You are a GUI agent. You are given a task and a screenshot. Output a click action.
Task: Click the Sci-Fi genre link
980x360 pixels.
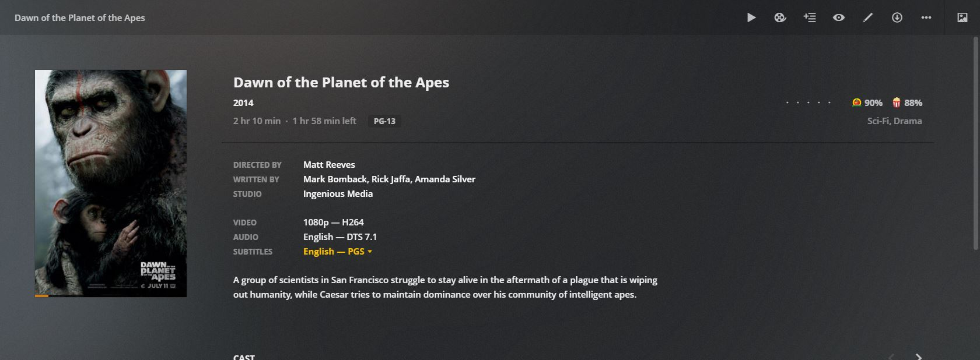pyautogui.click(x=878, y=121)
